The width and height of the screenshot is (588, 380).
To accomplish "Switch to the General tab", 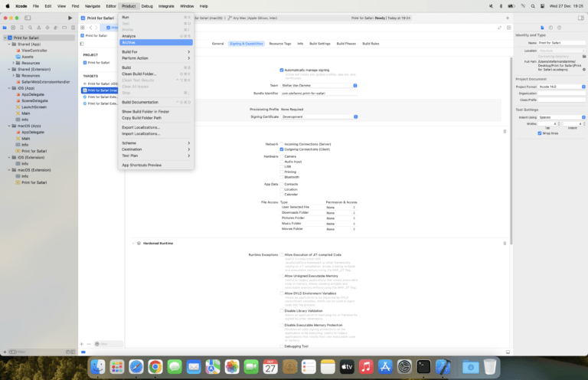I will coord(217,44).
